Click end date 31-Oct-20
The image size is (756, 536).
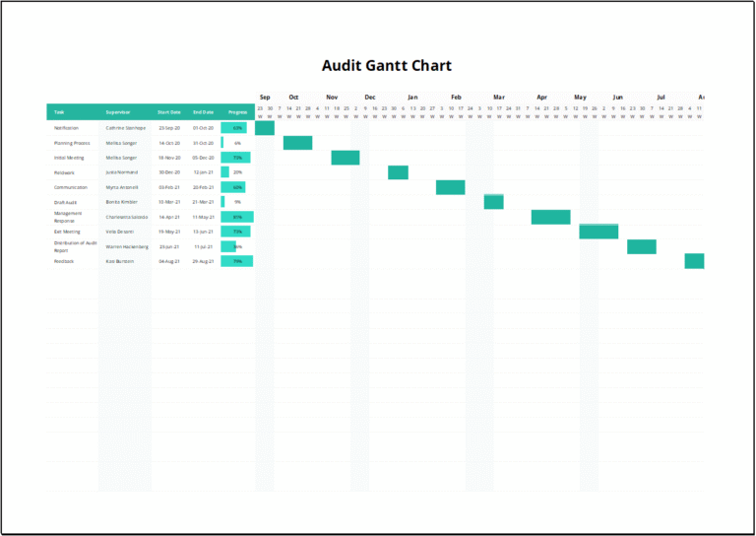point(203,143)
